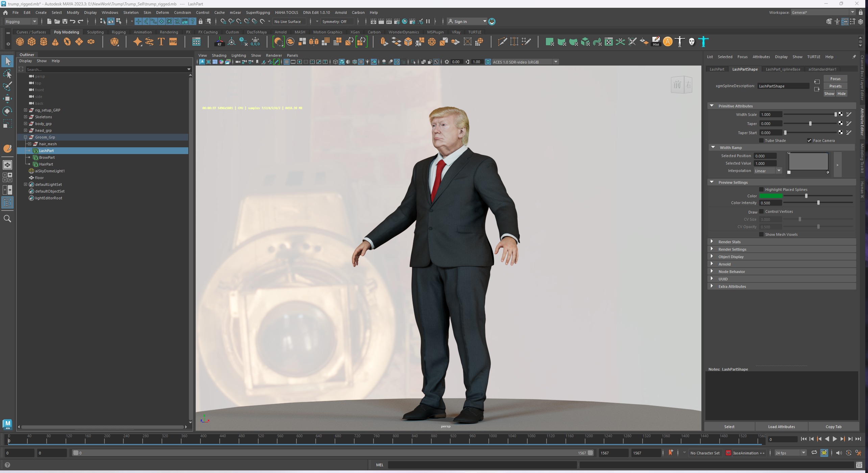
Task: Click the Color Intensity slider
Action: (x=818, y=203)
